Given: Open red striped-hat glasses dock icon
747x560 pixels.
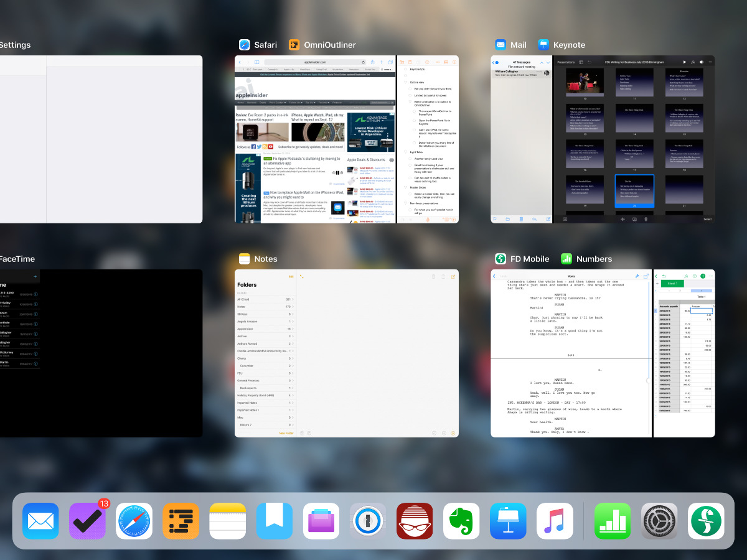Looking at the screenshot, I should click(x=415, y=521).
